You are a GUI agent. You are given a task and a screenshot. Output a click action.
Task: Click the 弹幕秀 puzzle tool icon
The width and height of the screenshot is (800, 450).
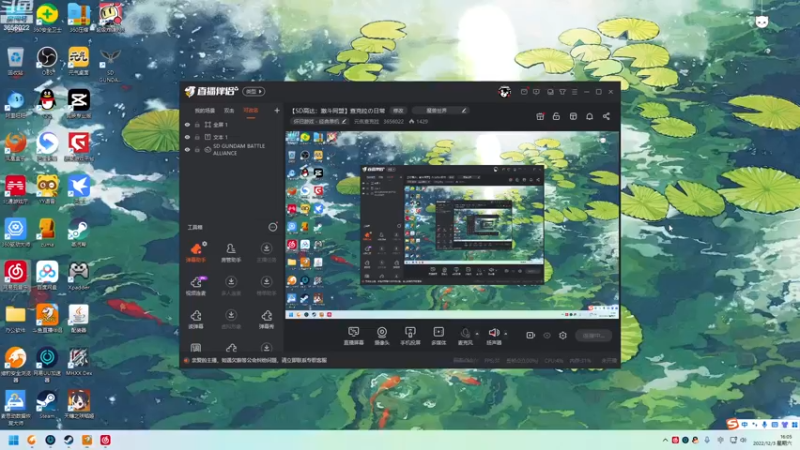266,319
